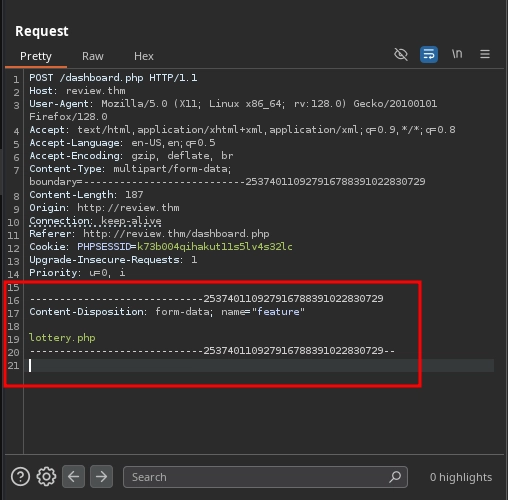Switch to the Pretty tab
This screenshot has width=508, height=500.
click(x=36, y=56)
